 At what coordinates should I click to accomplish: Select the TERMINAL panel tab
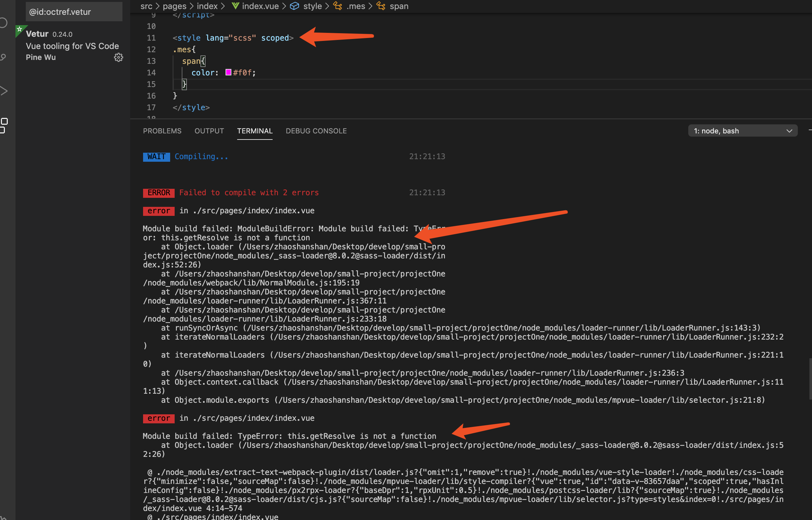click(255, 131)
